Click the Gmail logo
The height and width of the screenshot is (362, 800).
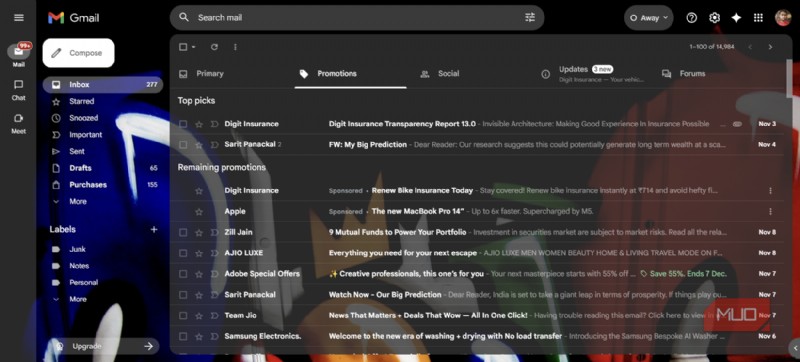(x=73, y=18)
